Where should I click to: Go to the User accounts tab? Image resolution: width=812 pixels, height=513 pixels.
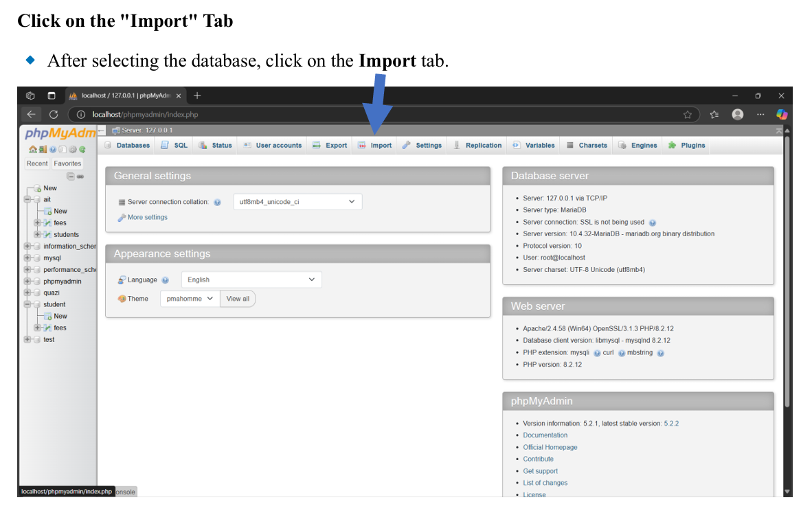pos(273,146)
